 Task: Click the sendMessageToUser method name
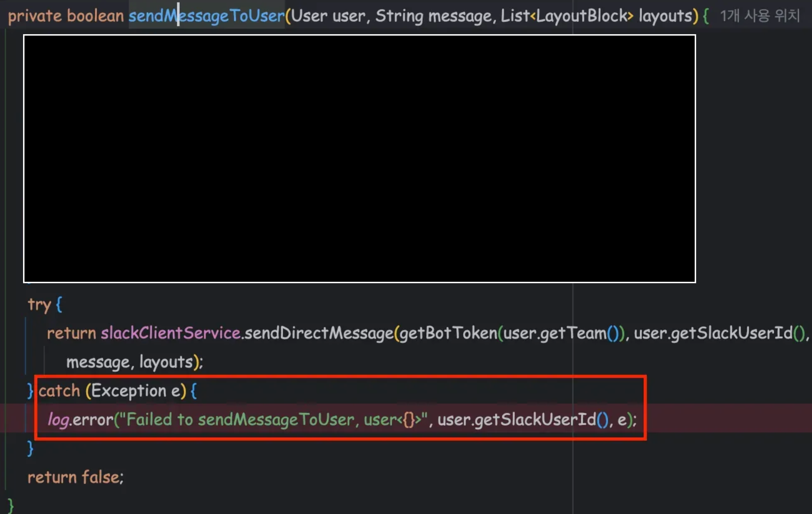coord(207,16)
